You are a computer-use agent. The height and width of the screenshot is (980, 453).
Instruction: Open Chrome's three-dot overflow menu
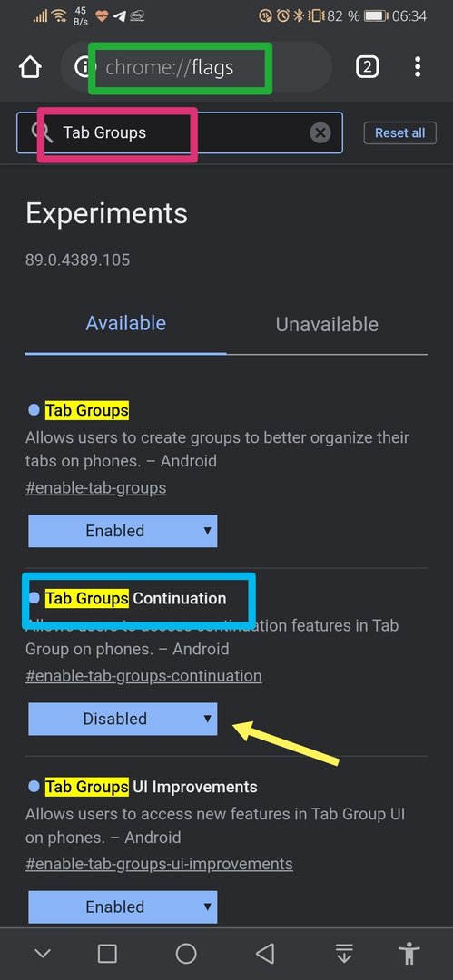pos(418,67)
